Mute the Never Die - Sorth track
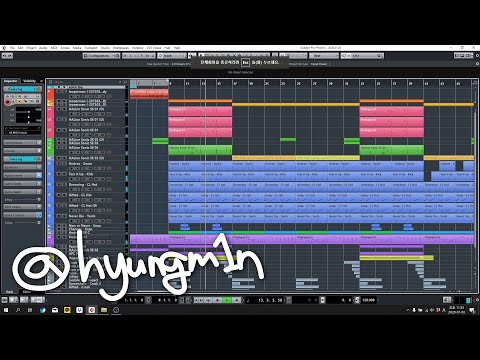The image size is (480, 360). point(58,216)
